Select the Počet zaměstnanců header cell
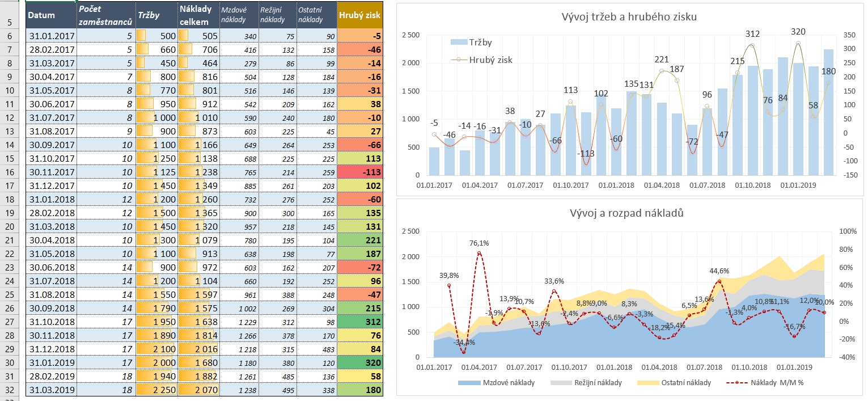Screen dimensions: 868x401 tap(105, 15)
